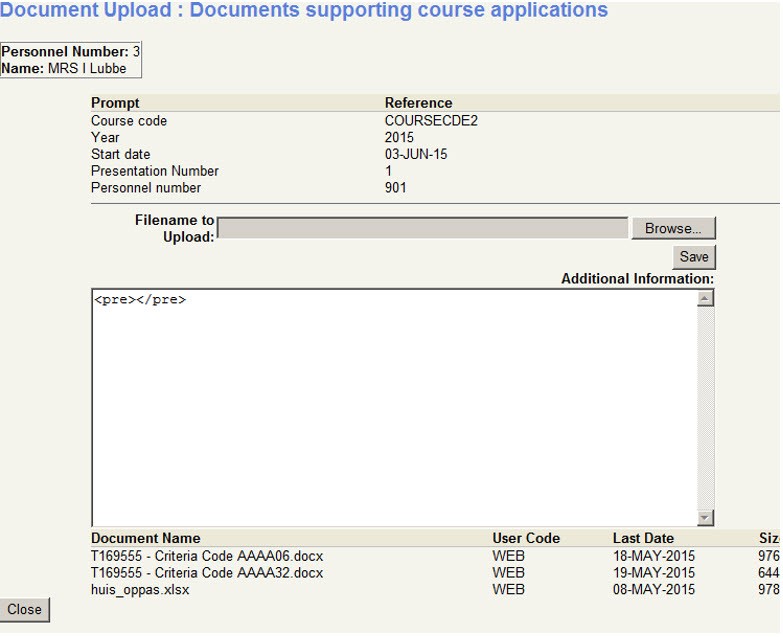
Task: Click the Document Name column header
Action: pos(146,538)
